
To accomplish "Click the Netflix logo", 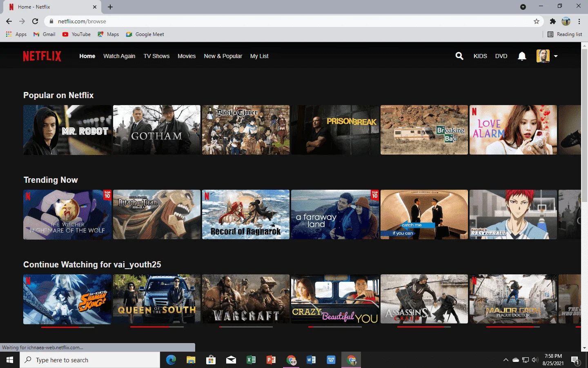I will point(42,56).
